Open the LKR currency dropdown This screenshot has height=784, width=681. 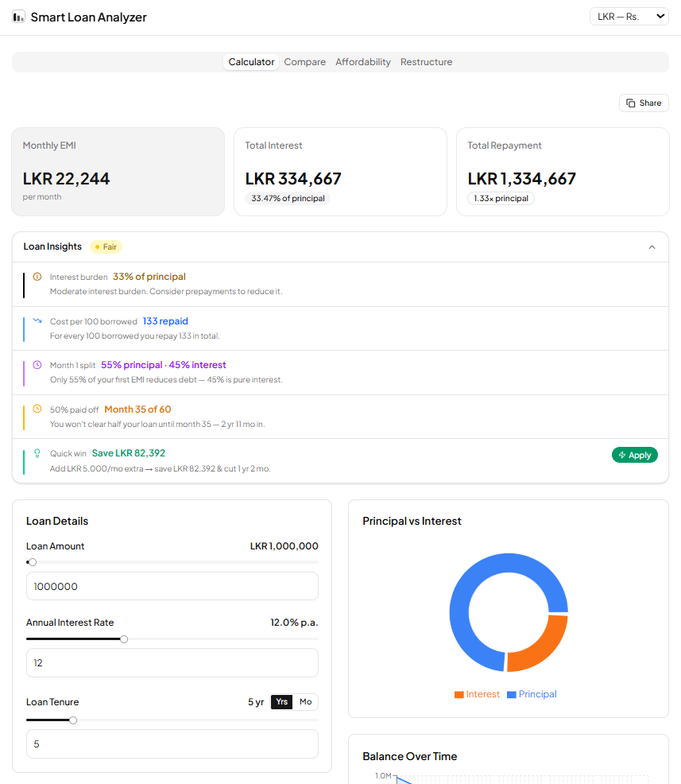[x=629, y=17]
